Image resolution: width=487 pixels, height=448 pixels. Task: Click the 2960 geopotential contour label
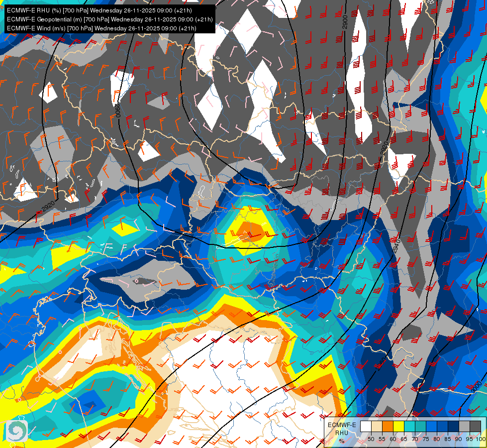[x=382, y=364]
